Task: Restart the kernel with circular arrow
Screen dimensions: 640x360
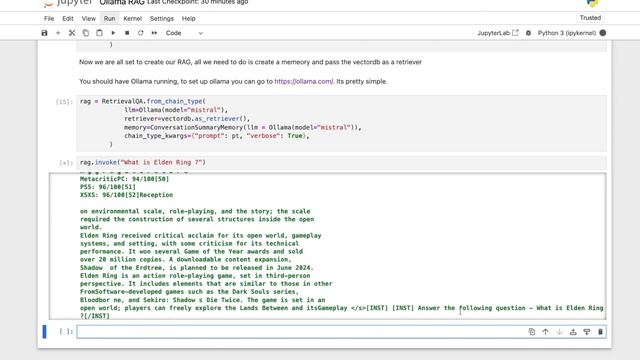Action: (x=141, y=33)
